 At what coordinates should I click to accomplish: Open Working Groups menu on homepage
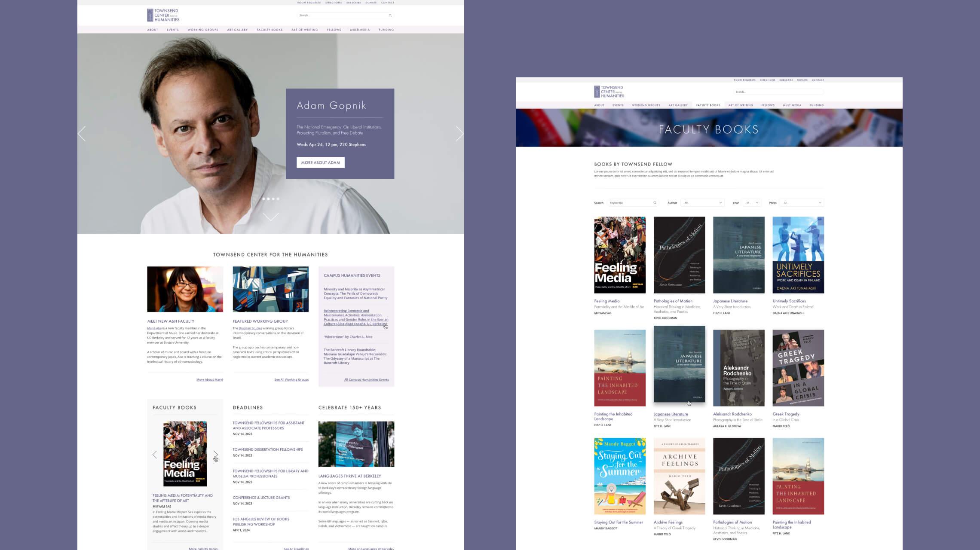pos(203,30)
